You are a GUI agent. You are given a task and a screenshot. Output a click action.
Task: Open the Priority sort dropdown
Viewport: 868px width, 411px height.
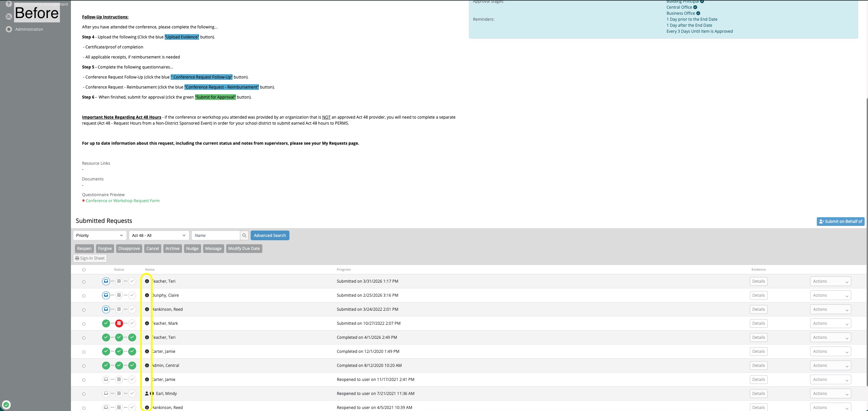pos(99,236)
